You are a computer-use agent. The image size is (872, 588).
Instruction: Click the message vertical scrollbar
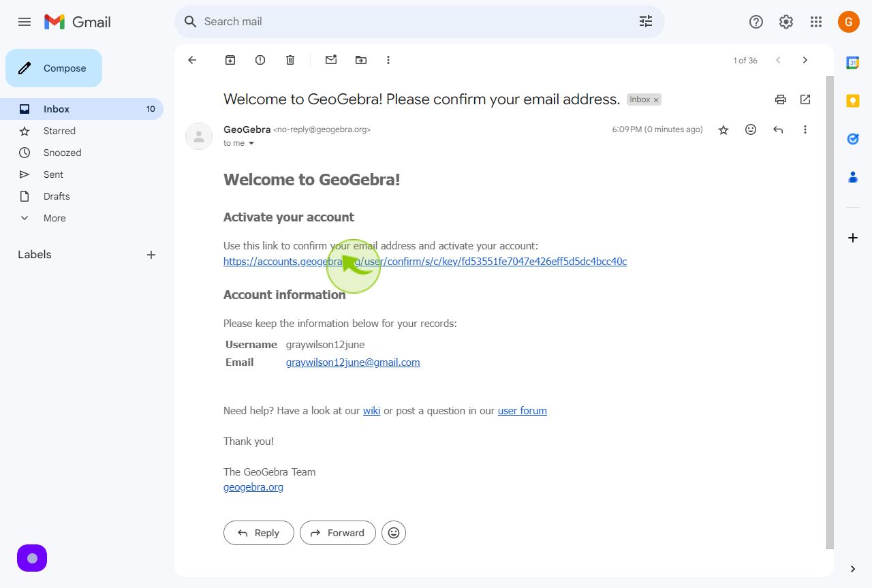click(830, 312)
